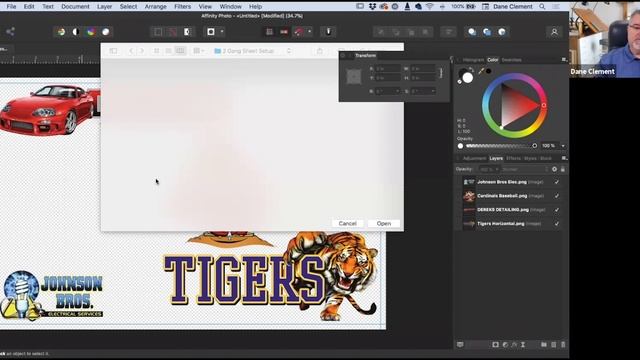This screenshot has height=360, width=640.
Task: Switch to the Adjustment tab
Action: pos(474,158)
